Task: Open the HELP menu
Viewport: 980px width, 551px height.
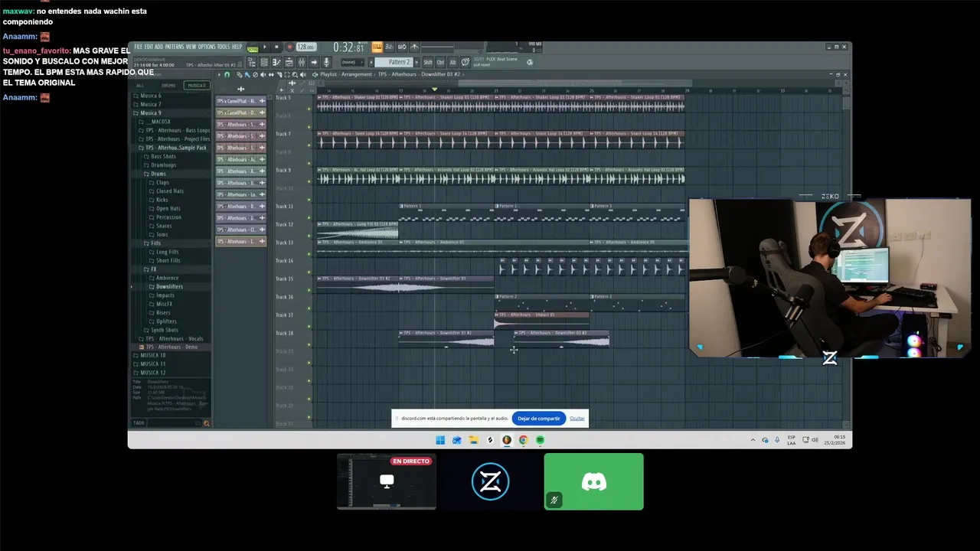Action: click(237, 47)
